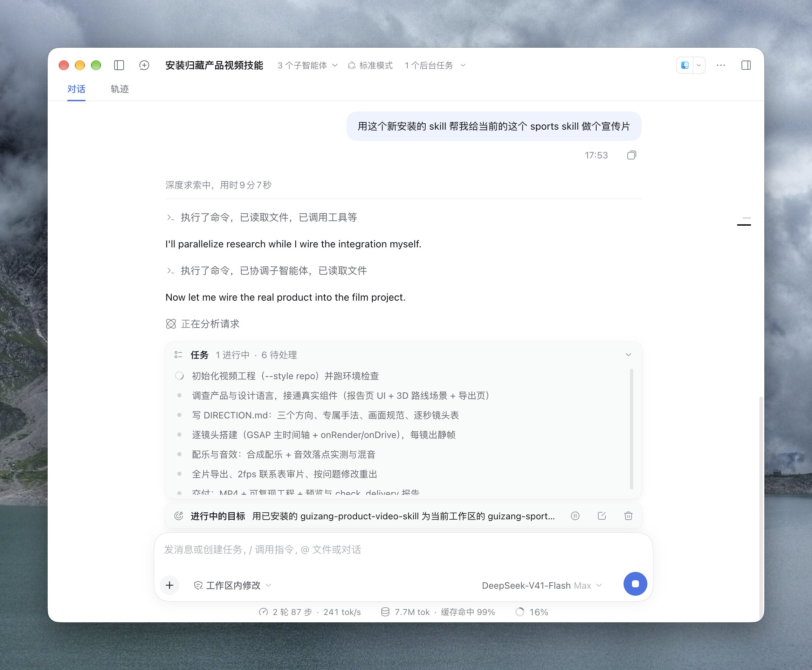Delete the in-progress goal with trash icon
This screenshot has width=812, height=670.
628,515
